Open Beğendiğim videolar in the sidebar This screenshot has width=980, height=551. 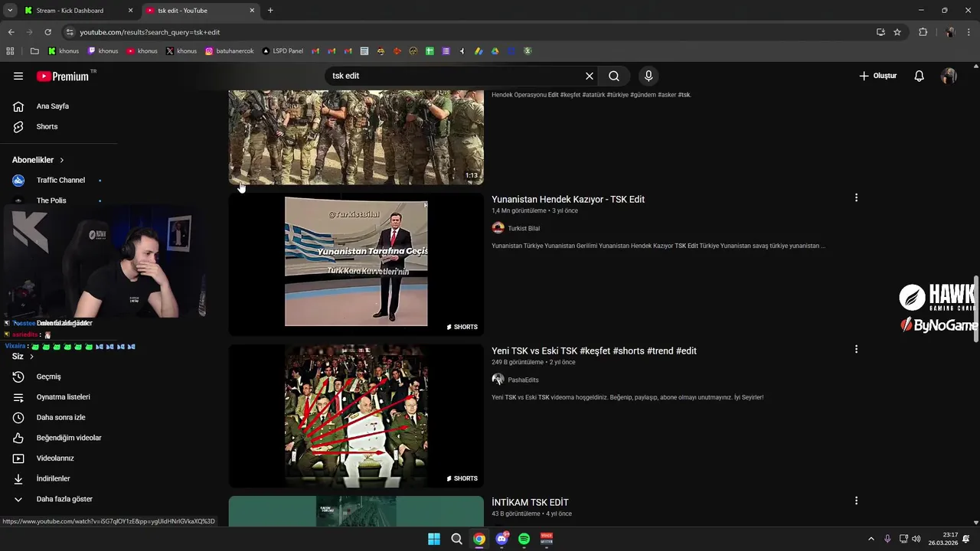[x=69, y=438]
